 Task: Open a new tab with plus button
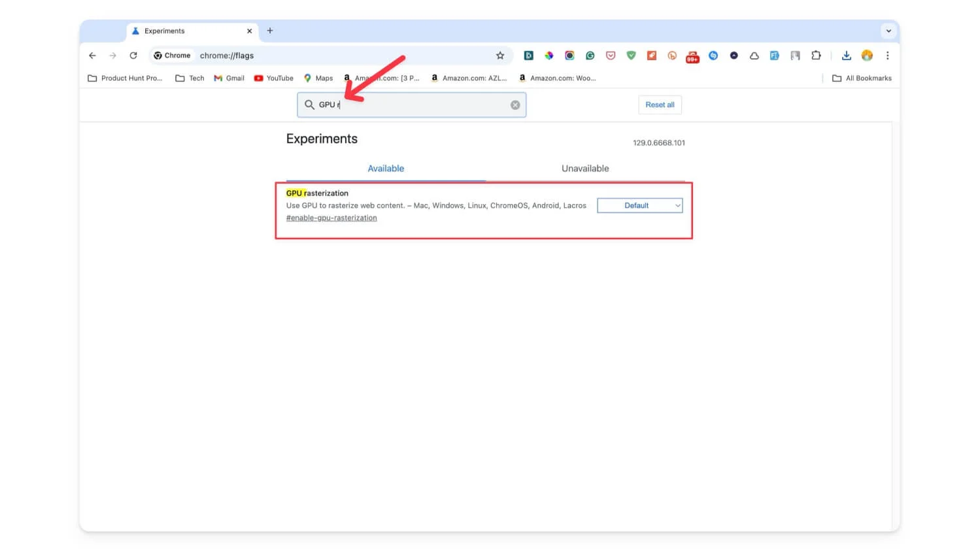270,31
